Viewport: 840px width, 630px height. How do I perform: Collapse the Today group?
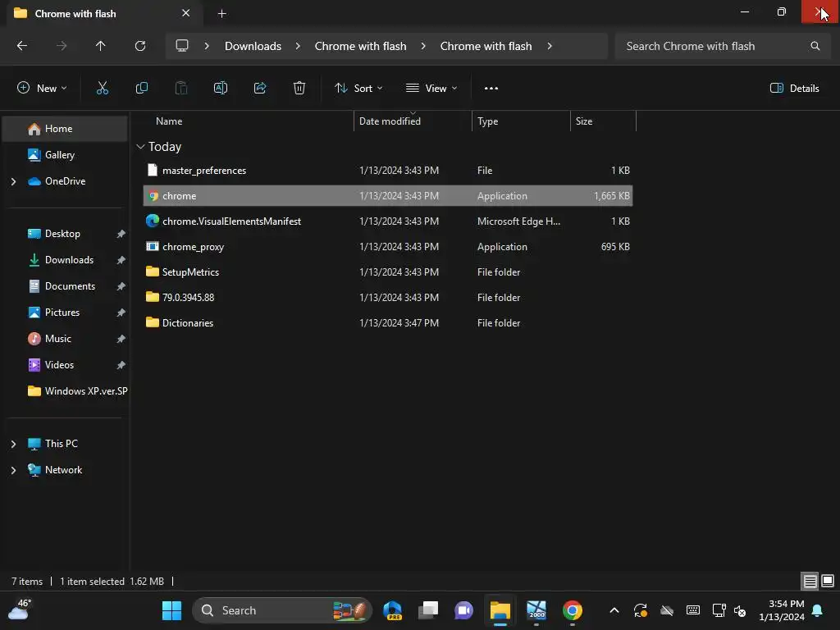[140, 146]
